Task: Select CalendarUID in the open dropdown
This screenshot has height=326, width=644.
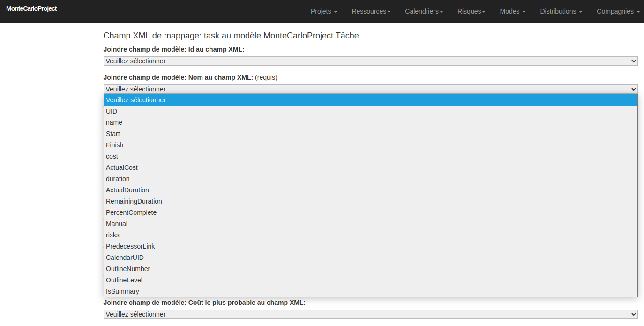Action: click(x=125, y=258)
